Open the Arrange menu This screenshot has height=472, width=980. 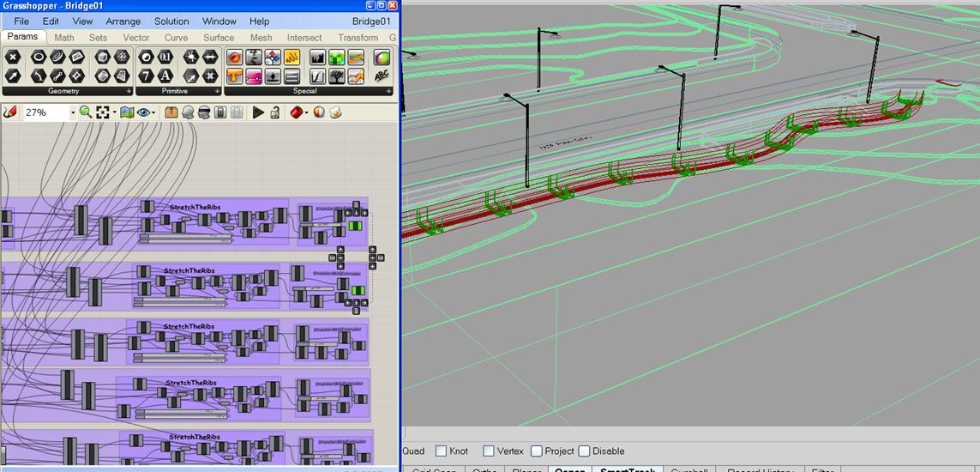pos(124,21)
